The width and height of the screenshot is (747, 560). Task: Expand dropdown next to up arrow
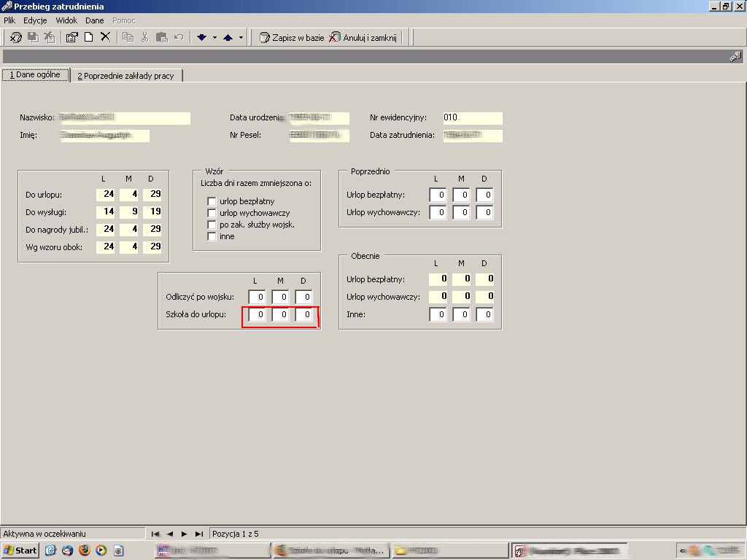click(241, 38)
